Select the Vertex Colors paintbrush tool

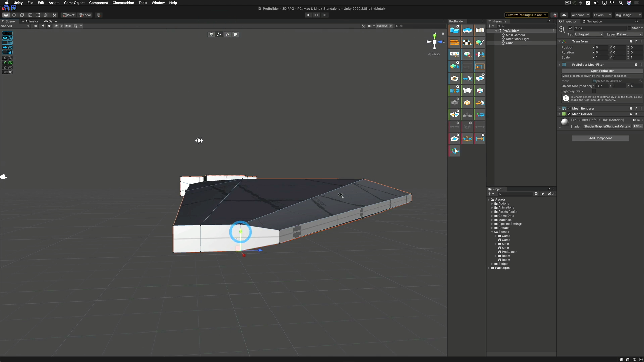click(x=480, y=42)
